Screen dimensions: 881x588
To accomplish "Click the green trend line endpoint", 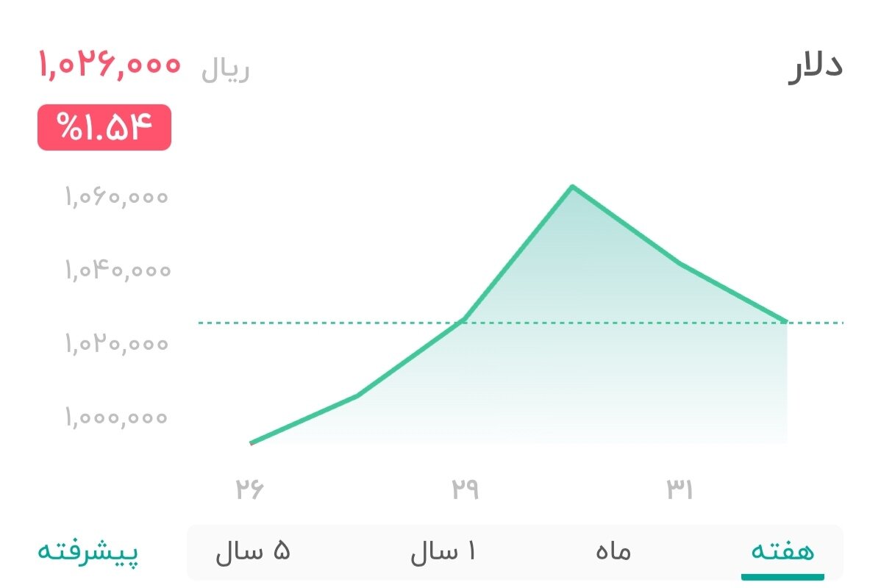I will click(x=785, y=320).
